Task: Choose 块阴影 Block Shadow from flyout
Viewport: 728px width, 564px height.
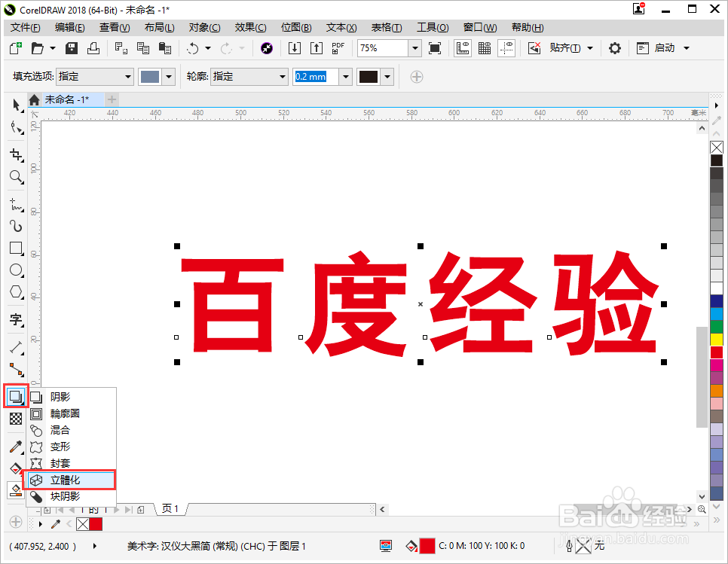Action: [71, 497]
